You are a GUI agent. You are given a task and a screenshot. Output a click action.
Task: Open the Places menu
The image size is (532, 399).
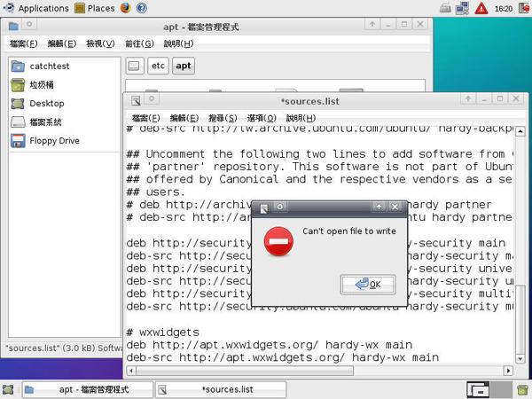pos(95,8)
